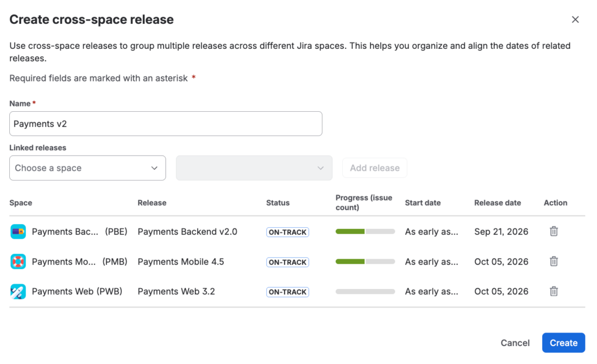
Task: Click the progress bar for Payments Backend v2.0
Action: (365, 231)
